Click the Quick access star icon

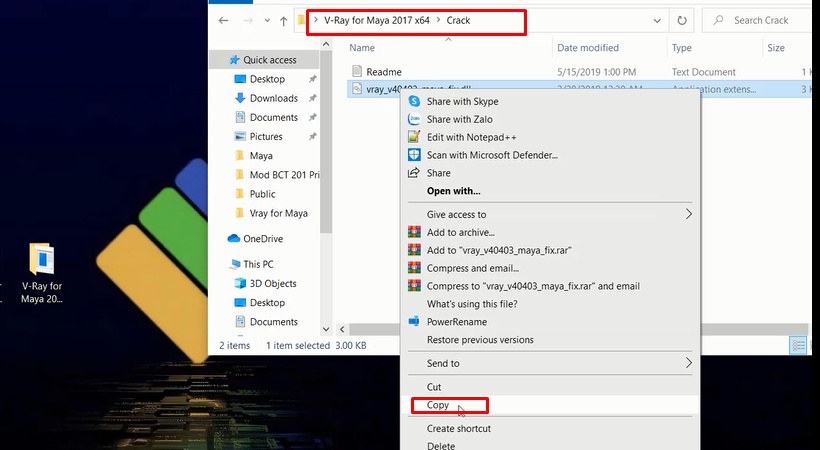point(235,60)
